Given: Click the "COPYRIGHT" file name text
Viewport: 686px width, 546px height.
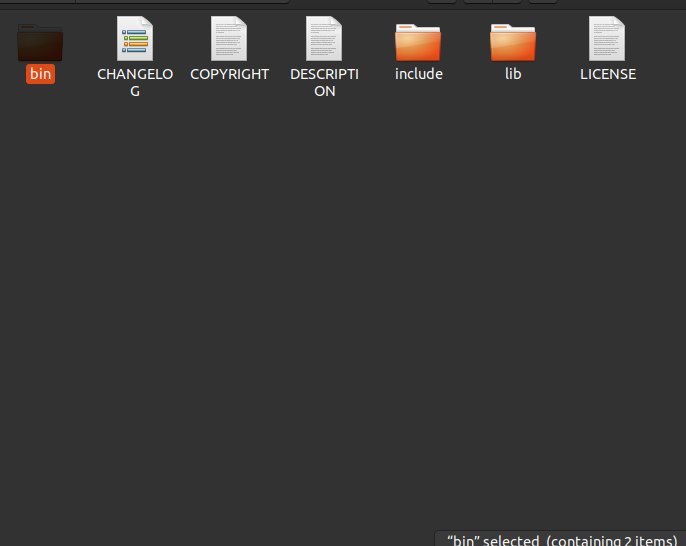Looking at the screenshot, I should click(x=229, y=74).
